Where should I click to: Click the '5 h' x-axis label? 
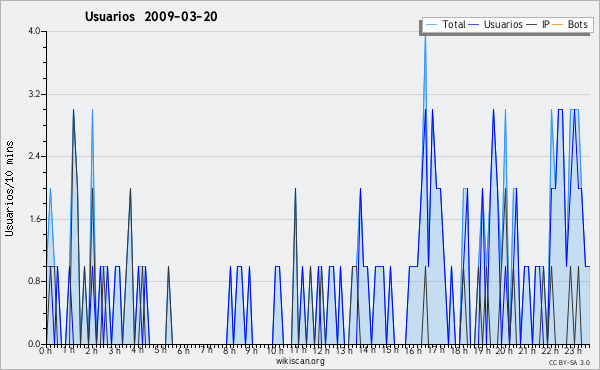[160, 350]
